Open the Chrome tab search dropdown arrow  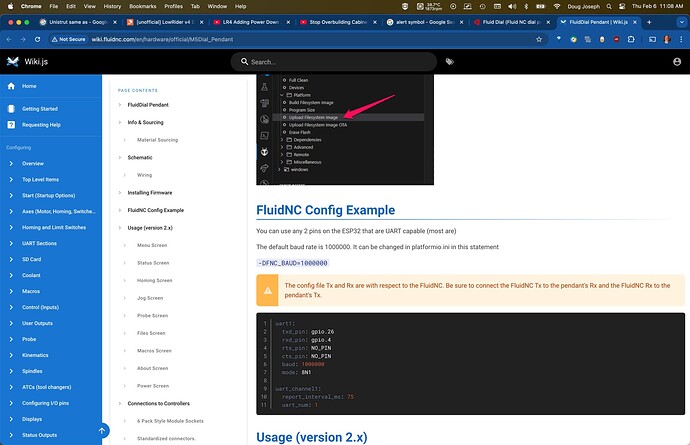point(681,22)
